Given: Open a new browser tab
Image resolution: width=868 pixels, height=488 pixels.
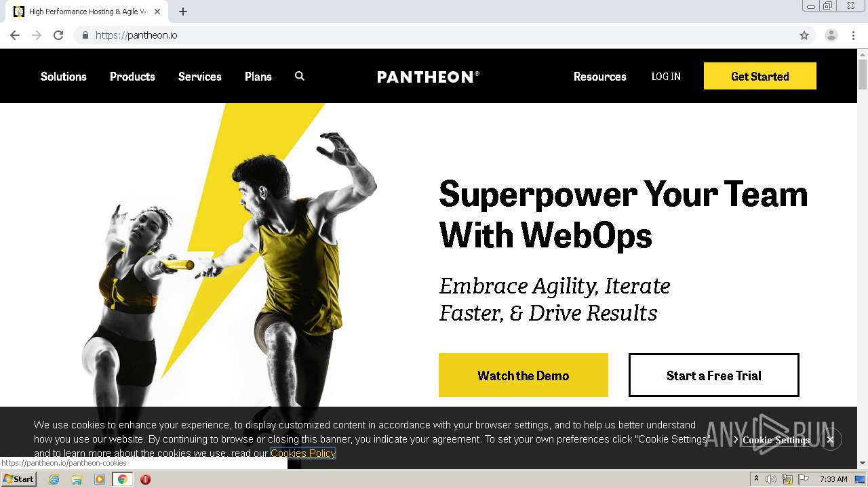Looking at the screenshot, I should 183,12.
